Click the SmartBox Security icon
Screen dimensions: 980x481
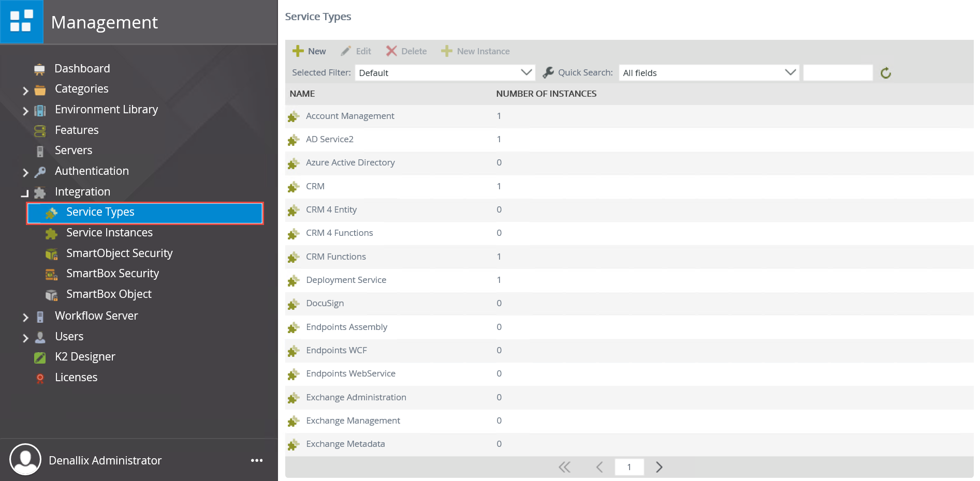[x=51, y=274]
